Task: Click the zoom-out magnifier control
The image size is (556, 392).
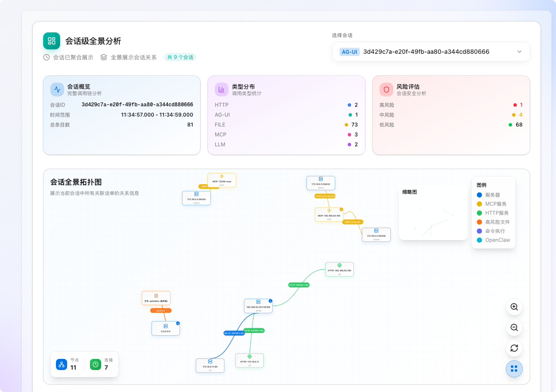Action: [x=514, y=327]
